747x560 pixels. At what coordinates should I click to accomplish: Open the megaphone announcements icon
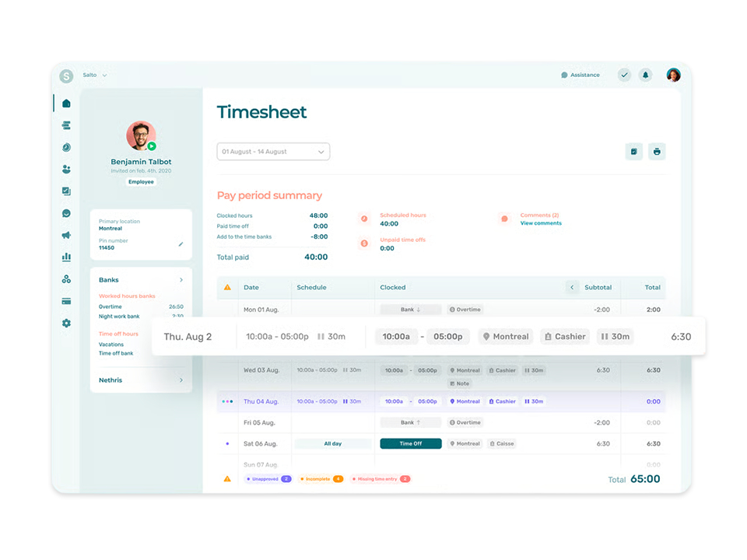coord(66,235)
